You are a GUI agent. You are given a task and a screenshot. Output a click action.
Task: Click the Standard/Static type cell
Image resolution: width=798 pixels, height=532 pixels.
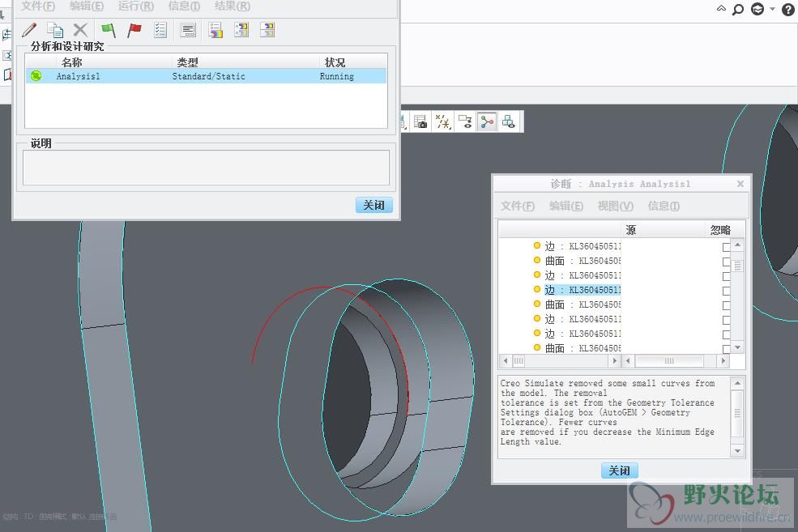pos(209,76)
